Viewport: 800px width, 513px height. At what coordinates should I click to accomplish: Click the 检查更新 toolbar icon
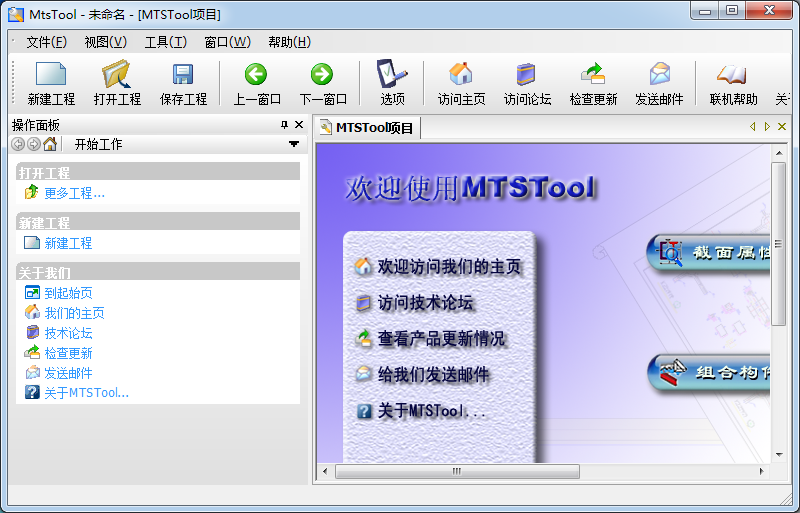pyautogui.click(x=593, y=74)
